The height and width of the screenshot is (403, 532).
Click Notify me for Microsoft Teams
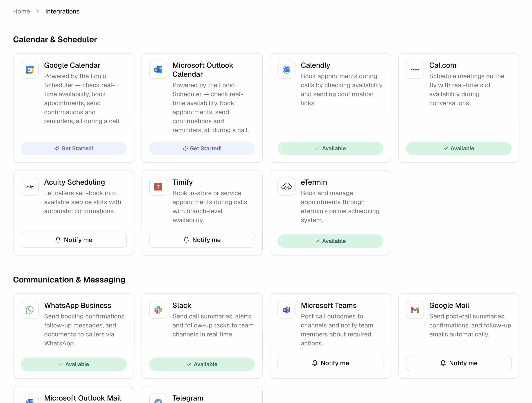pos(330,363)
